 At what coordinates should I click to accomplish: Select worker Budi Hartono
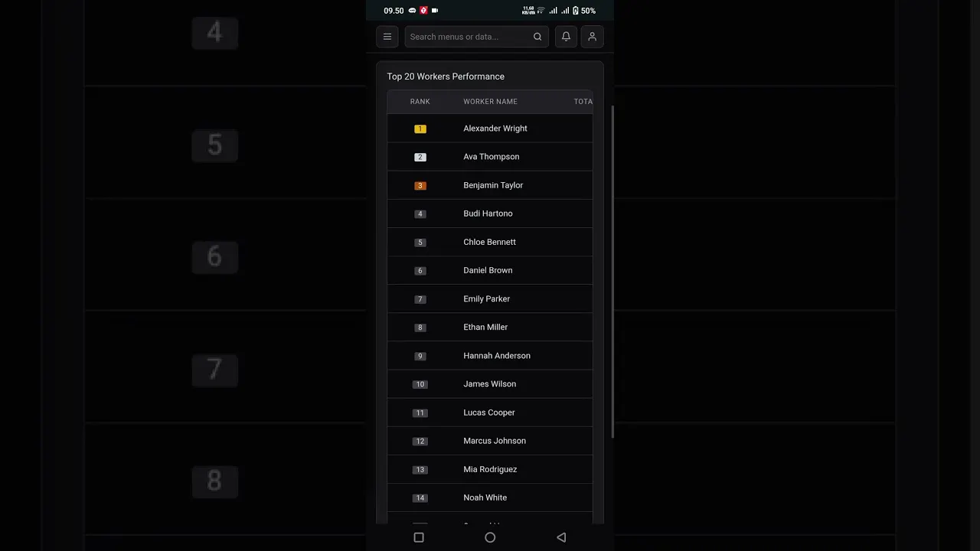488,214
